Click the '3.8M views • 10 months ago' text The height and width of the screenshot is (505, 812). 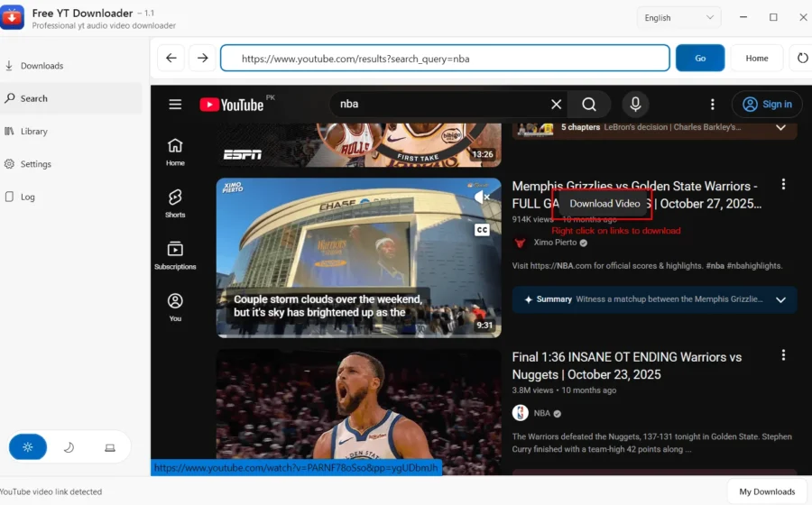[x=564, y=390]
